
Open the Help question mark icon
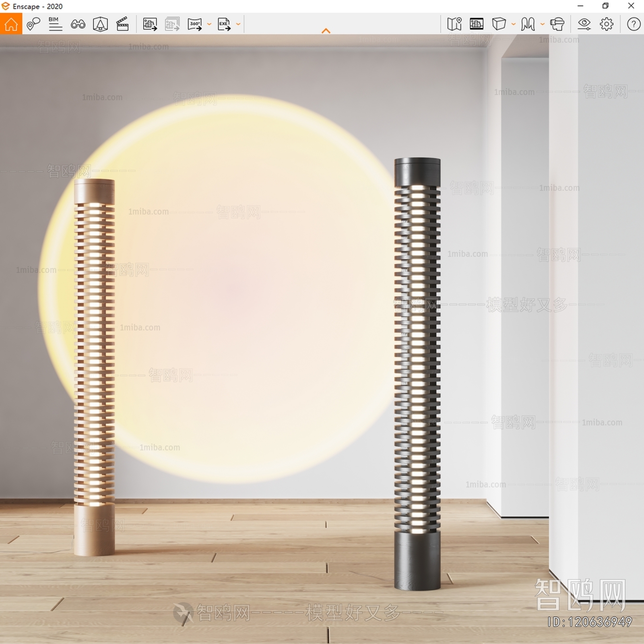634,24
